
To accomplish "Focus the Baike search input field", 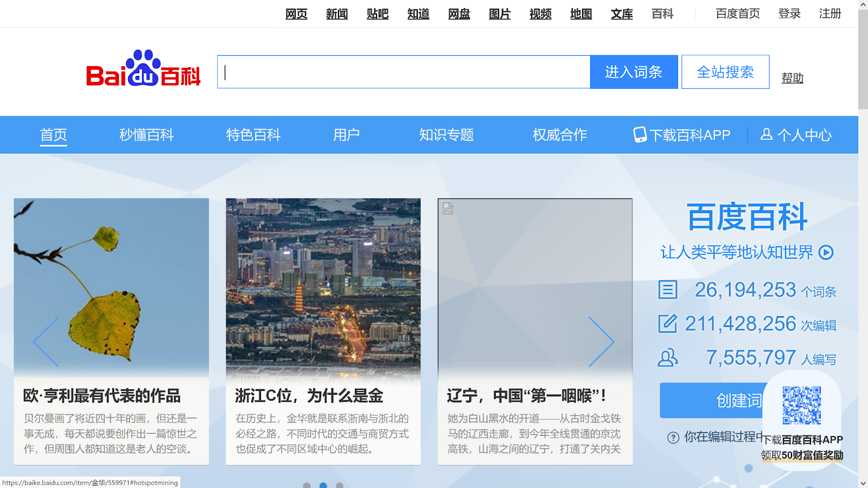I will pos(404,72).
